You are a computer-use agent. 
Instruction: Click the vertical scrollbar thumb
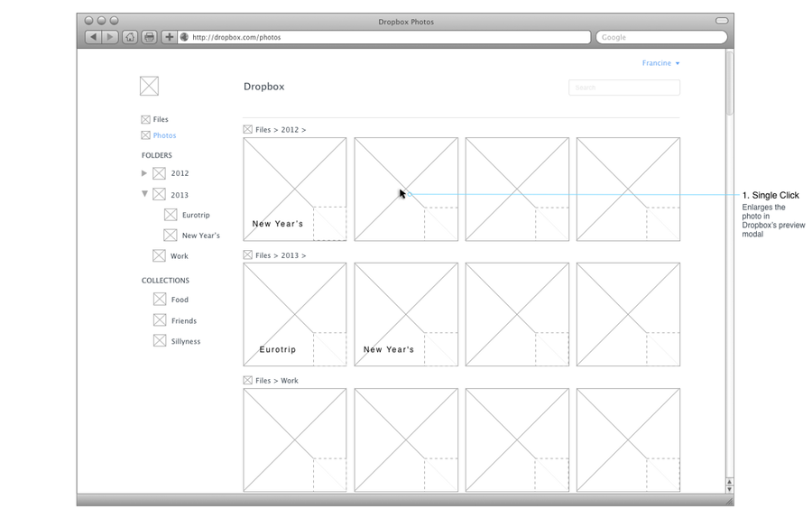pyautogui.click(x=730, y=83)
